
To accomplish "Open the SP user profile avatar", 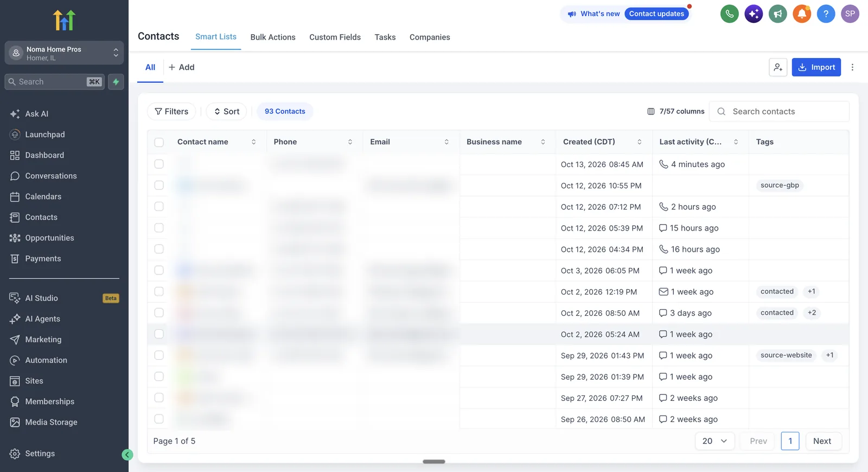I will click(850, 14).
